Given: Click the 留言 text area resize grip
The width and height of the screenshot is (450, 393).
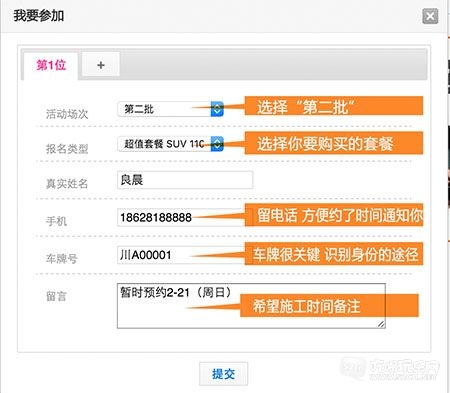Looking at the screenshot, I should (x=381, y=324).
